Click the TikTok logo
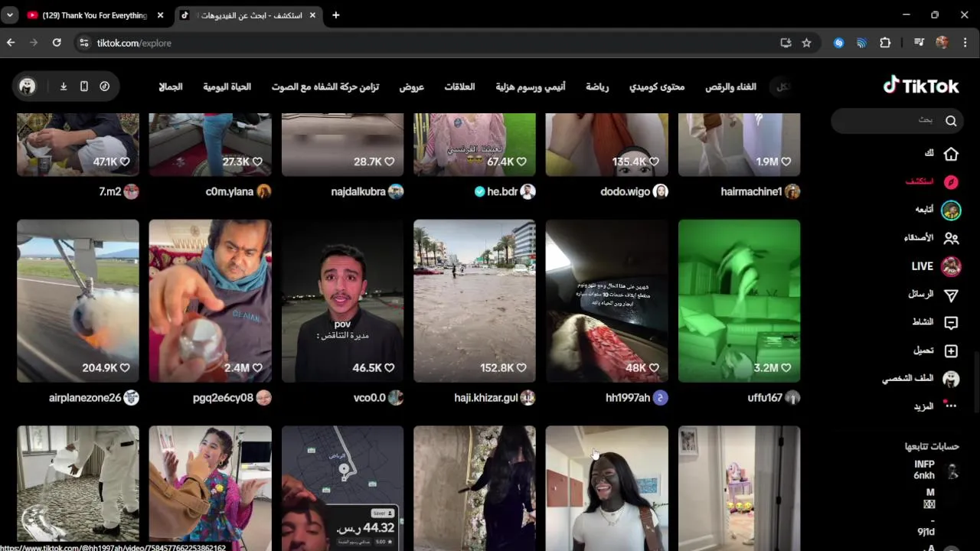The width and height of the screenshot is (980, 551). [x=921, y=86]
